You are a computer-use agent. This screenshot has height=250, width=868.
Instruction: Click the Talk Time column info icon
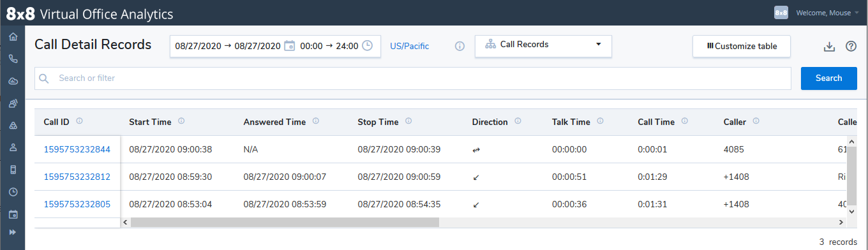(601, 121)
